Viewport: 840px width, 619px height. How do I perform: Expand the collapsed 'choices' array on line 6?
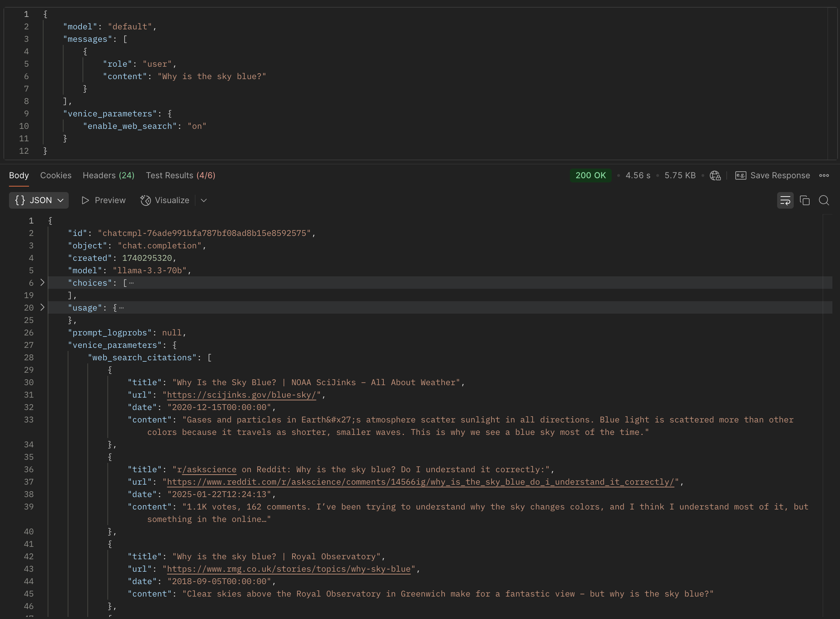[43, 283]
